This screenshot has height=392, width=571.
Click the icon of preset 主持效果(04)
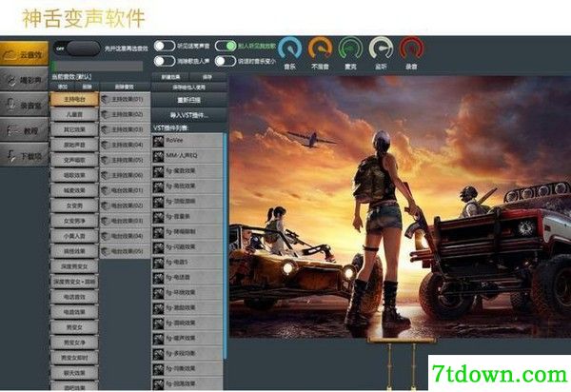[106, 145]
